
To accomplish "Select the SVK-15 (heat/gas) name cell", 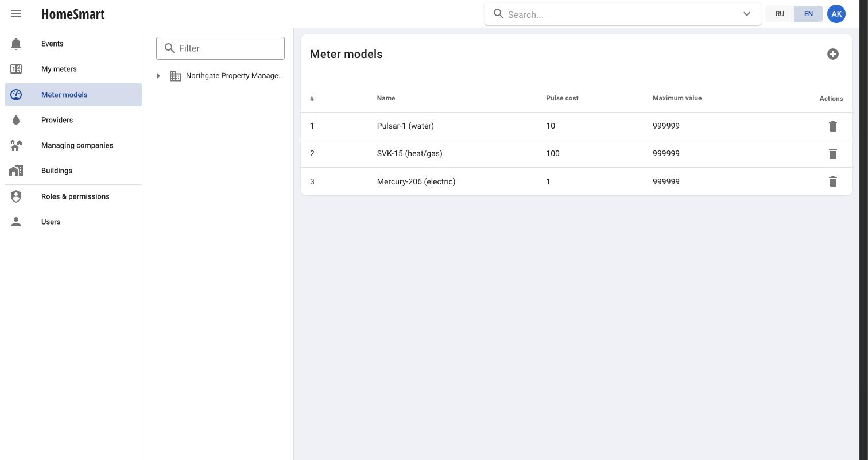I will (409, 153).
